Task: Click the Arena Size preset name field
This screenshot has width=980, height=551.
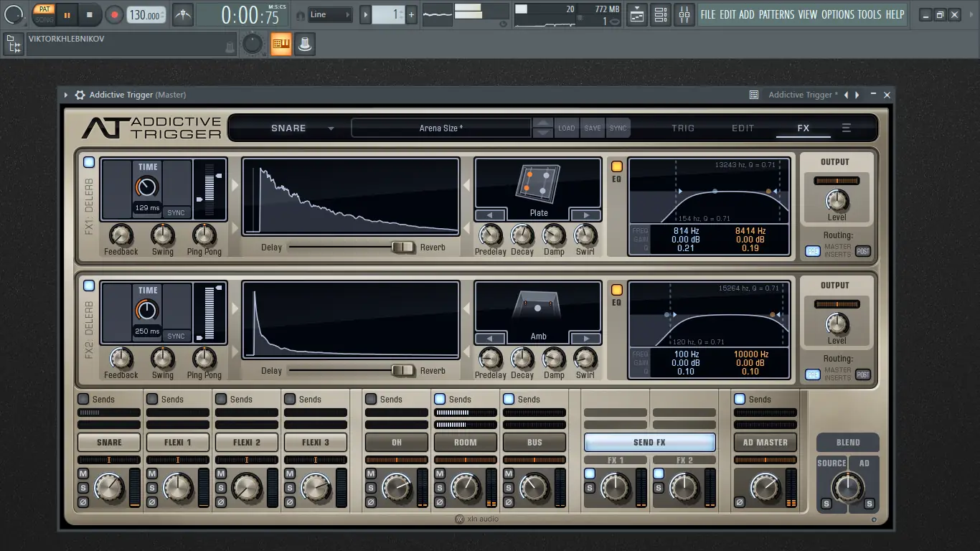Action: [441, 128]
